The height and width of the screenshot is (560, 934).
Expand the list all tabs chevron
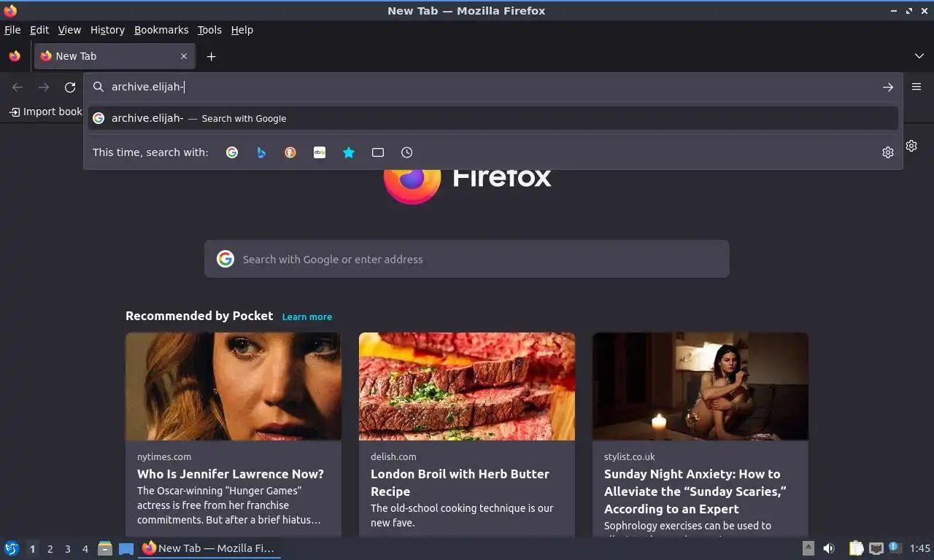[919, 56]
